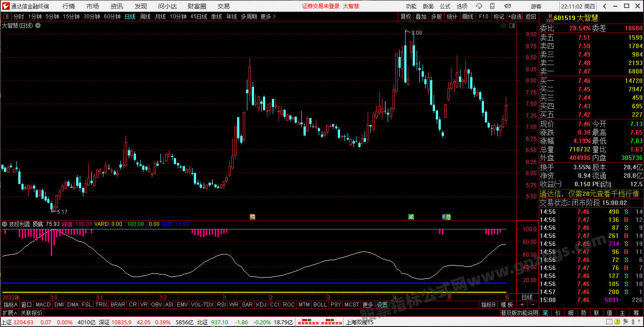Open the 普及版功能说明 link
The image size is (644, 327).
[x=519, y=313]
